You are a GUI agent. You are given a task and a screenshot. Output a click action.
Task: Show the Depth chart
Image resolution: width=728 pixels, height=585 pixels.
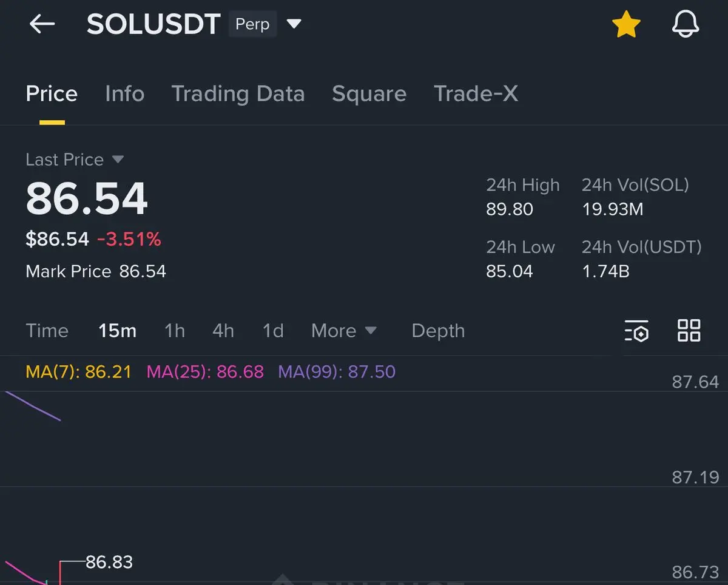point(438,331)
